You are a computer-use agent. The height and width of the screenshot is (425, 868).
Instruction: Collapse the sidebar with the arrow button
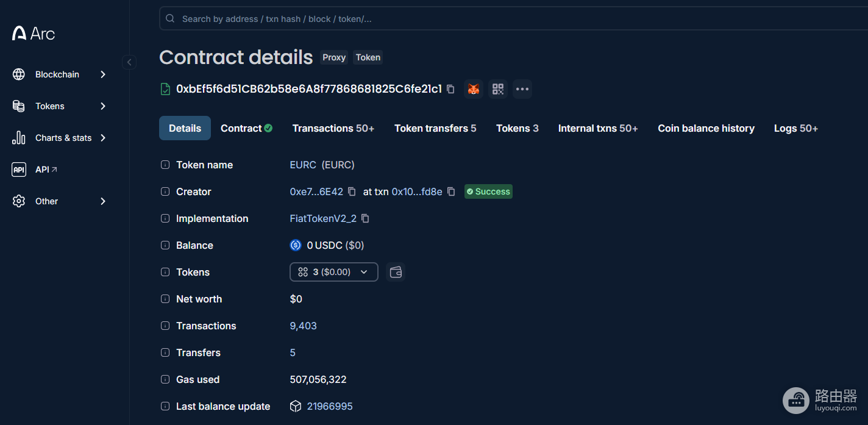coord(129,62)
